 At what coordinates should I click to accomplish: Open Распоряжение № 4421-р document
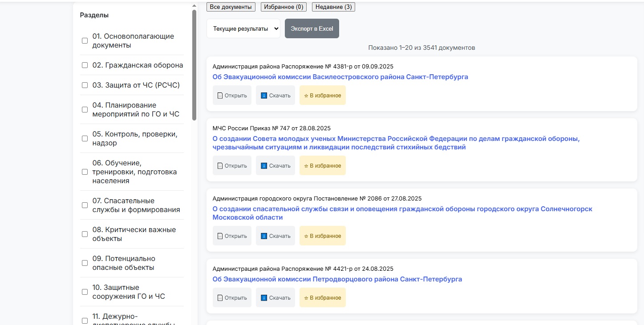click(232, 297)
